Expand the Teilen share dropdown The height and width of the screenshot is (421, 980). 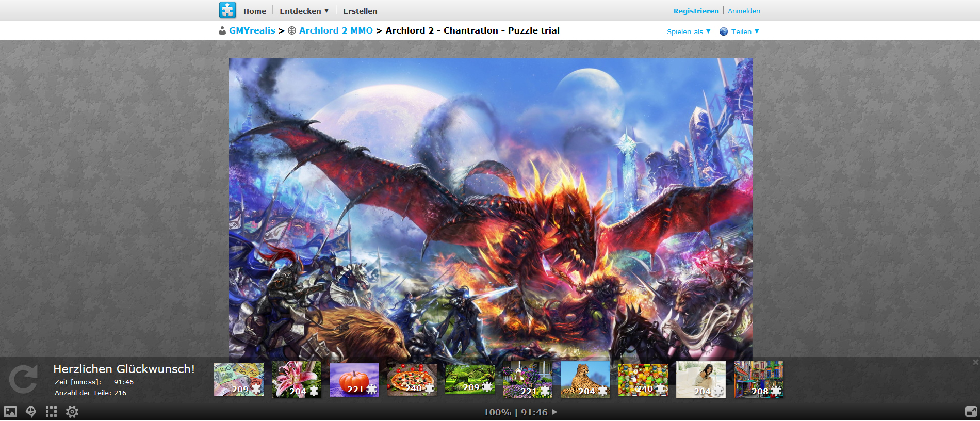[x=740, y=31]
